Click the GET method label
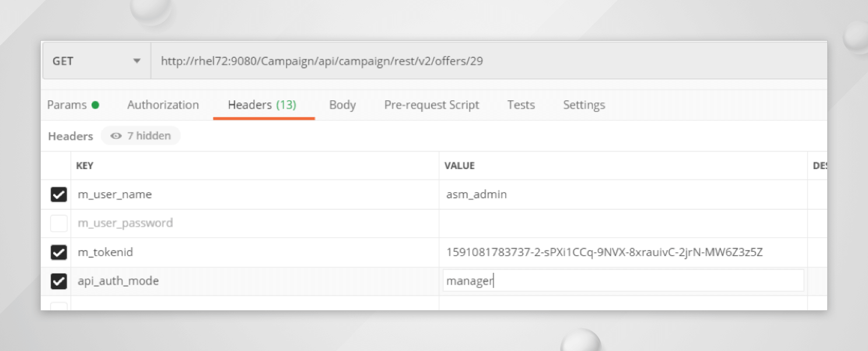 coord(63,61)
